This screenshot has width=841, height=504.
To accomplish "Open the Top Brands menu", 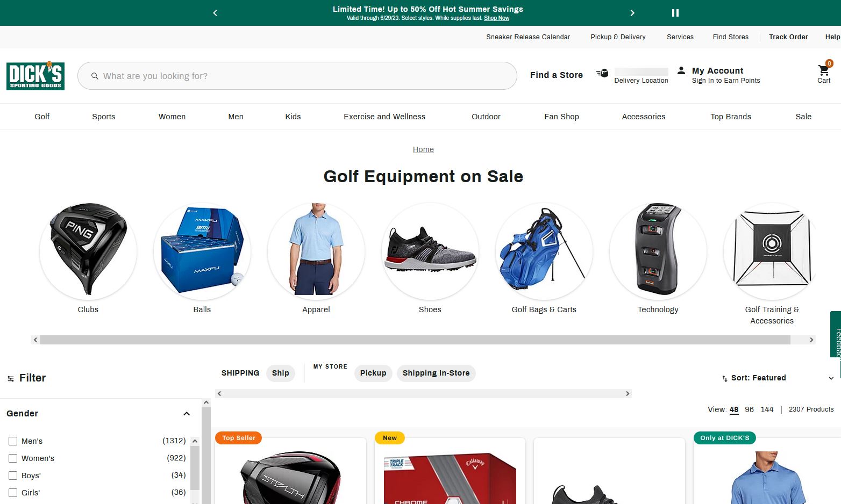I will tap(730, 117).
